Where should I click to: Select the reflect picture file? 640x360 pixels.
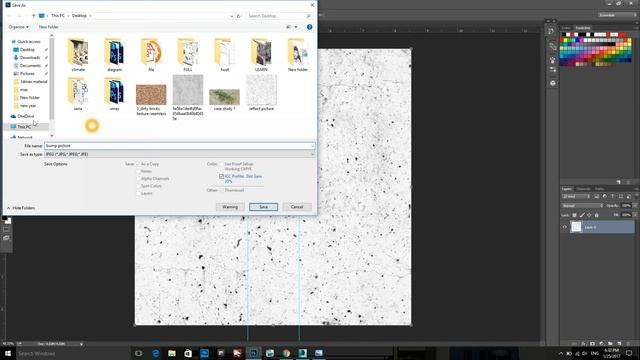(x=261, y=92)
